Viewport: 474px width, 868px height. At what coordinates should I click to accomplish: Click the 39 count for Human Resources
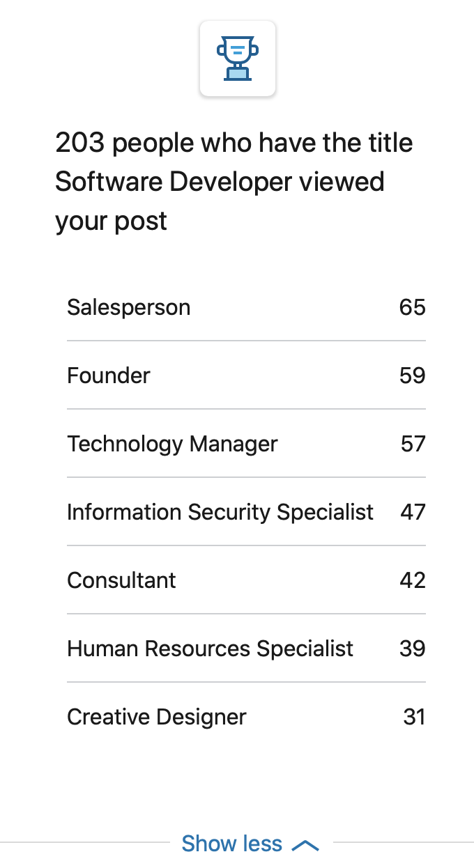[x=413, y=649]
